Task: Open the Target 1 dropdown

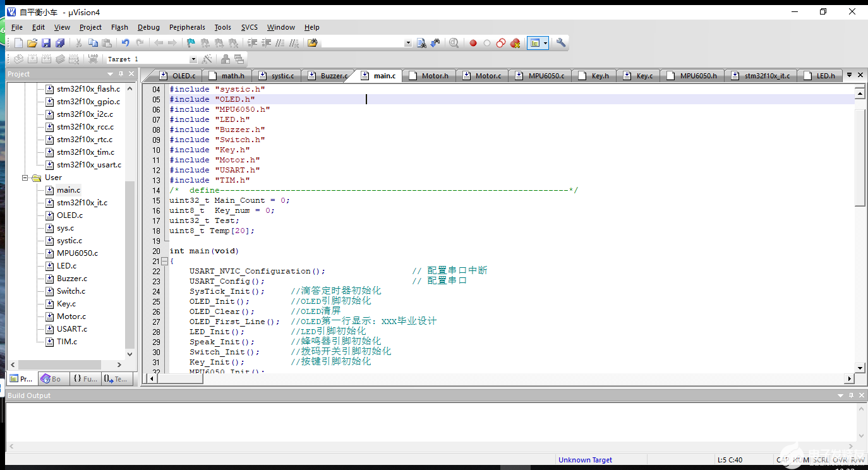Action: point(193,59)
